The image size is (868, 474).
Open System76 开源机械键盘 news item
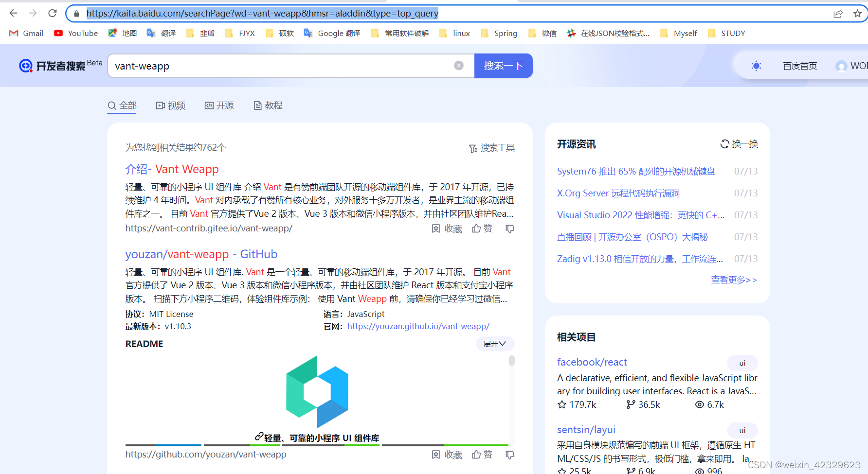(x=636, y=171)
